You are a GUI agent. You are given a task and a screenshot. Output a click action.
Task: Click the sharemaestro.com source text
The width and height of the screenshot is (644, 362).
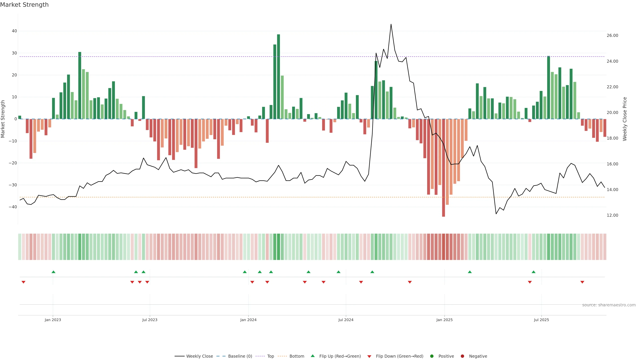pyautogui.click(x=609, y=305)
